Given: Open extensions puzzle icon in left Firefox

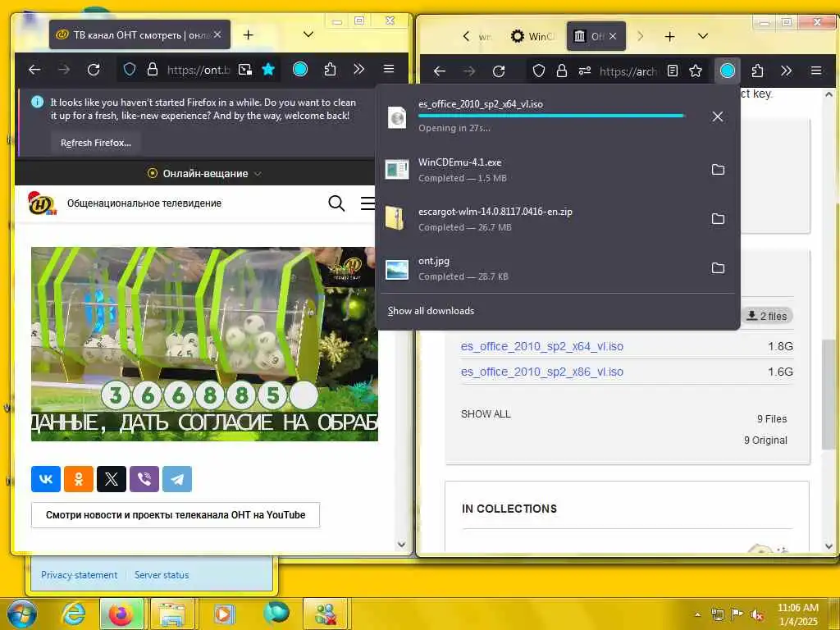Looking at the screenshot, I should click(x=330, y=69).
